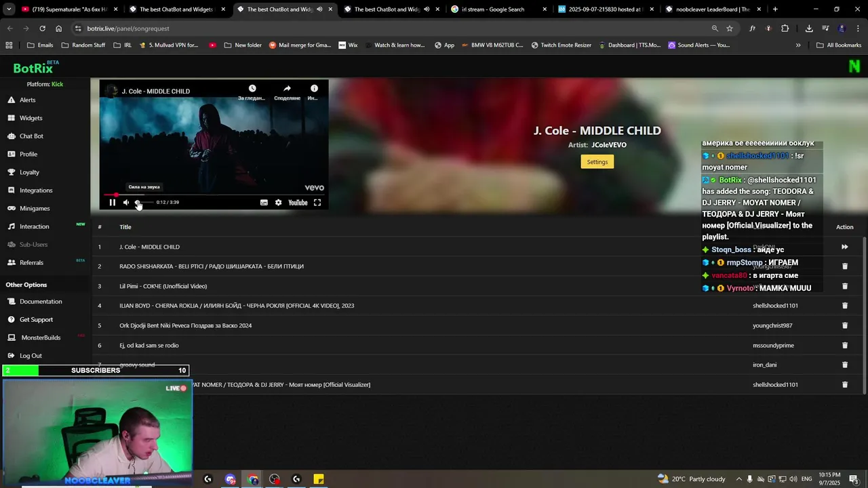This screenshot has width=868, height=488.
Task: Enter fullscreen in video player
Action: tap(317, 203)
